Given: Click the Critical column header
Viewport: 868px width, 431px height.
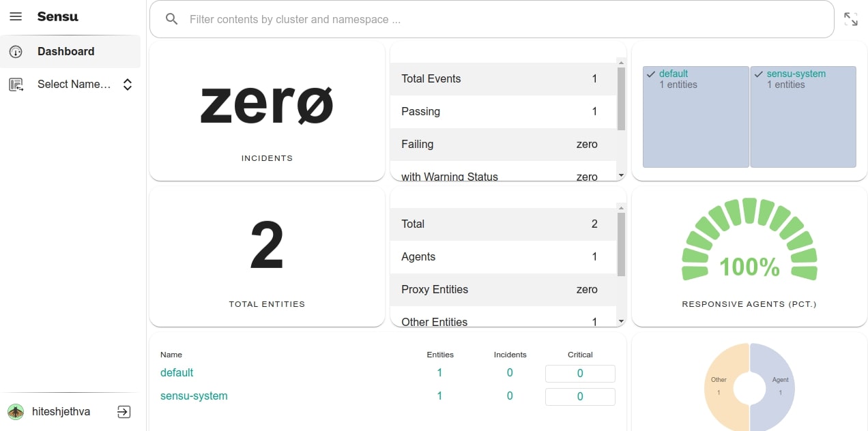Looking at the screenshot, I should (x=580, y=355).
